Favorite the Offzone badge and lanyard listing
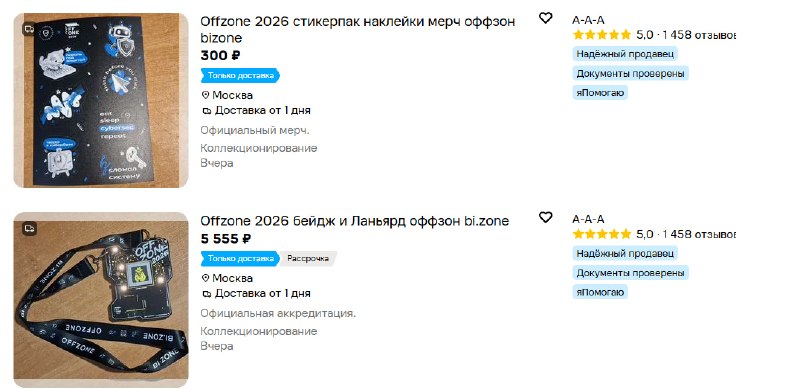The height and width of the screenshot is (390, 800). 545,217
